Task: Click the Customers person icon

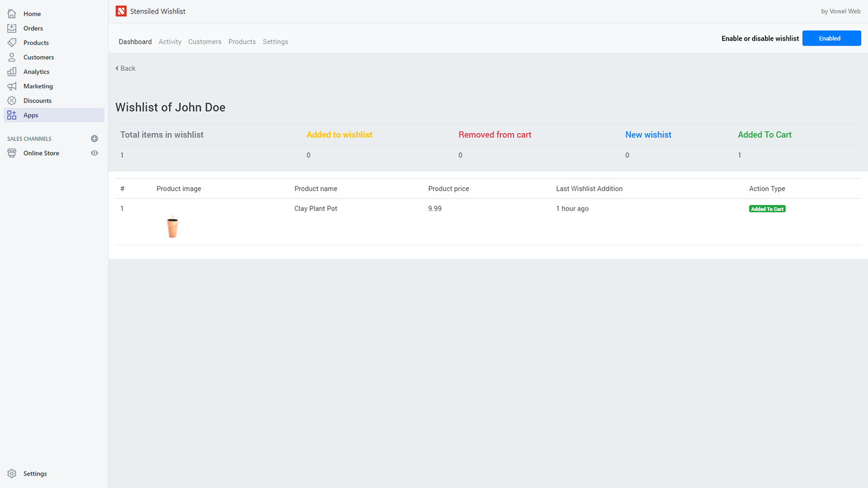Action: 12,57
